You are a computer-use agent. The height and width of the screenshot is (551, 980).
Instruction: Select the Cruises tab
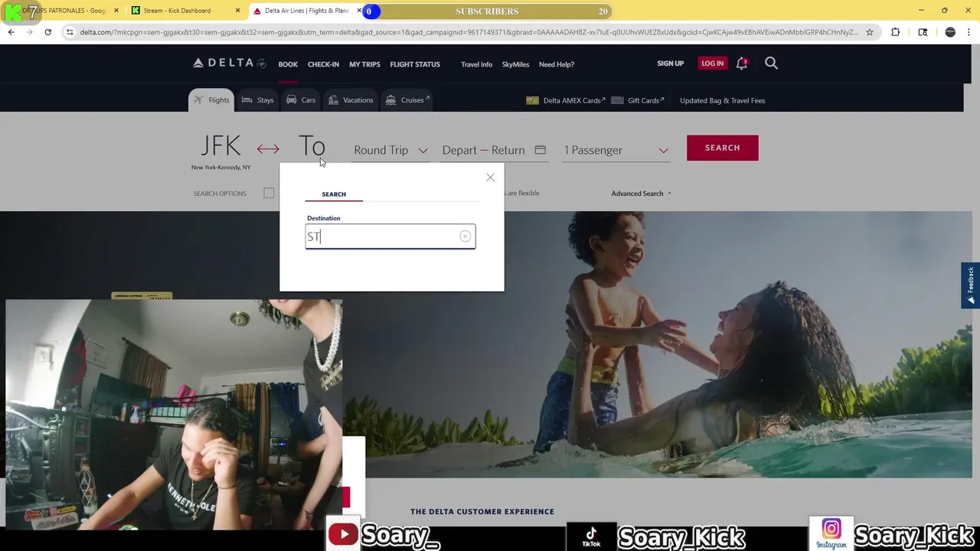(407, 100)
